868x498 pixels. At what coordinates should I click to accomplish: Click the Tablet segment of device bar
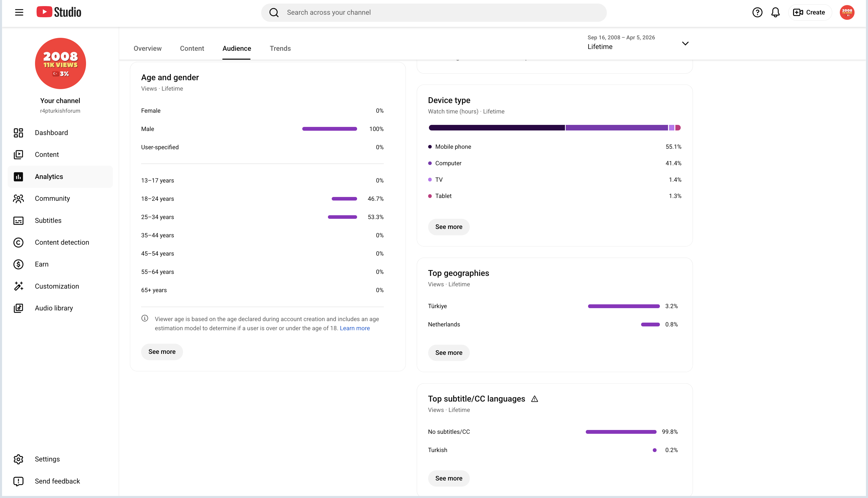point(678,128)
